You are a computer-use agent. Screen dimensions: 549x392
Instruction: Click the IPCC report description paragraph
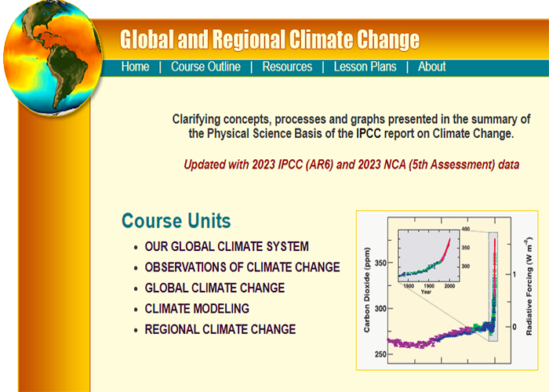pos(351,126)
